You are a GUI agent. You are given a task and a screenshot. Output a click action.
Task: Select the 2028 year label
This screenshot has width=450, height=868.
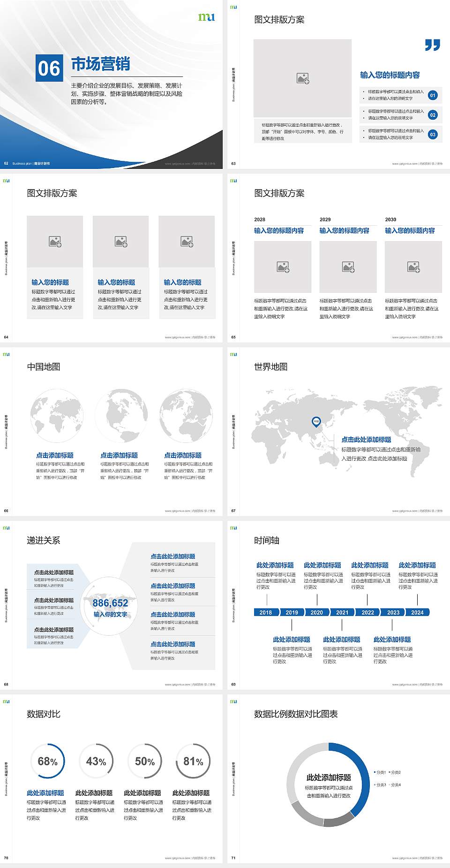pyautogui.click(x=260, y=219)
